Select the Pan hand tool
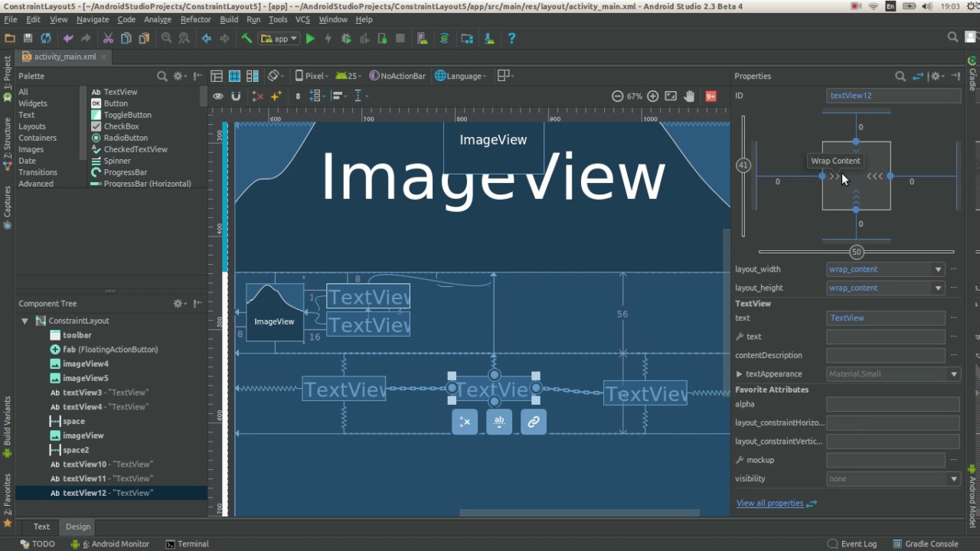This screenshot has width=980, height=551. coord(689,96)
